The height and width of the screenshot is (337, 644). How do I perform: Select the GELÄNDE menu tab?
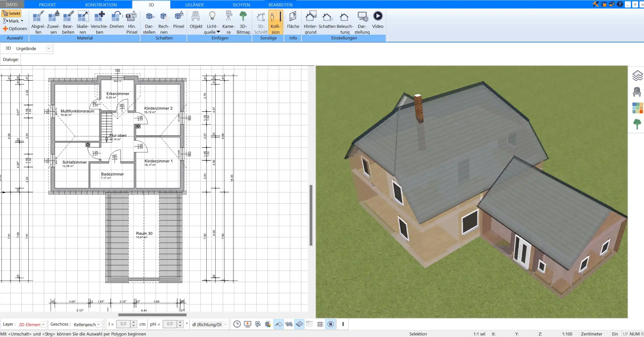pyautogui.click(x=195, y=5)
